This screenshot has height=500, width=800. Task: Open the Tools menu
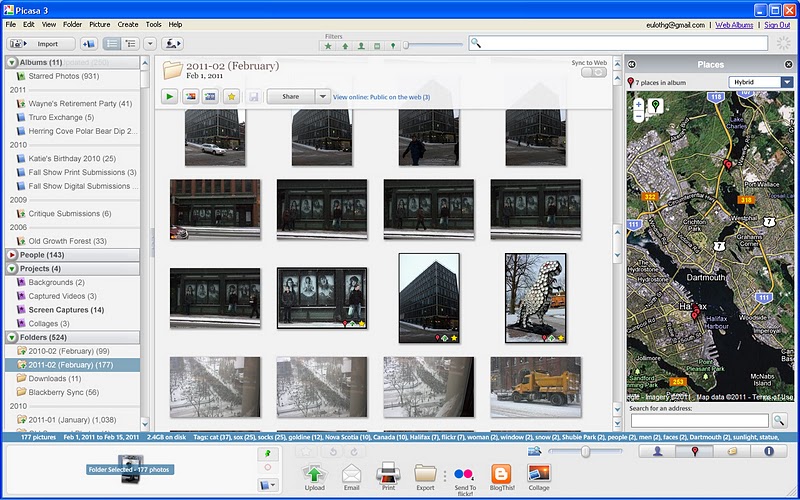tap(154, 24)
